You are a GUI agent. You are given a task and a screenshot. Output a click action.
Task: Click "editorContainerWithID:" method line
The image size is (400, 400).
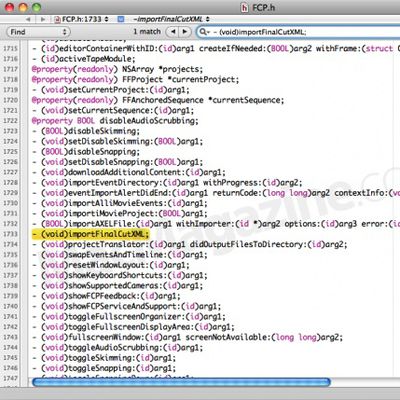click(x=216, y=49)
